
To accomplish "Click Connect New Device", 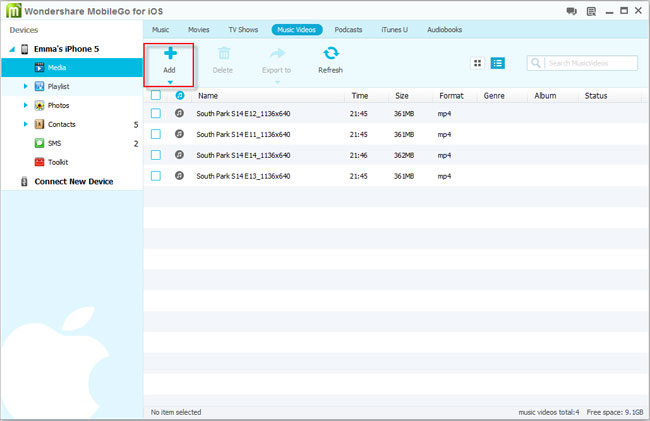I will (x=74, y=181).
